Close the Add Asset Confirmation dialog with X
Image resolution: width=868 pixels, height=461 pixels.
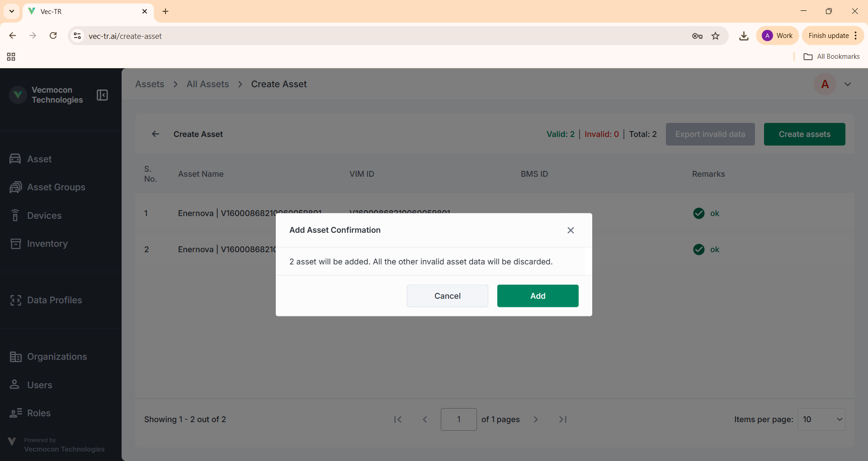tap(571, 230)
